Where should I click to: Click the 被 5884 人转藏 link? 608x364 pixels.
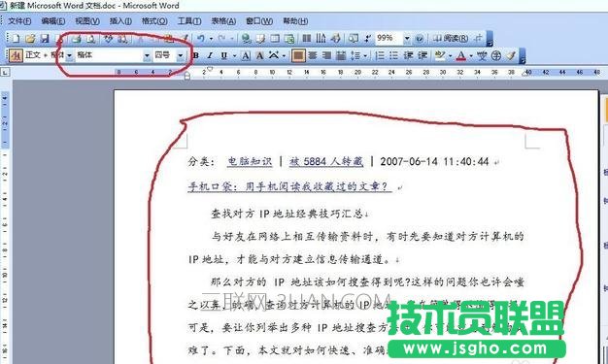[326, 161]
